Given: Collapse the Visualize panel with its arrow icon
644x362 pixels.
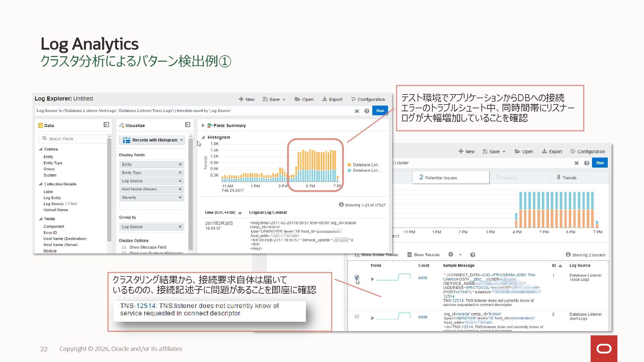Looking at the screenshot, I should [188, 125].
